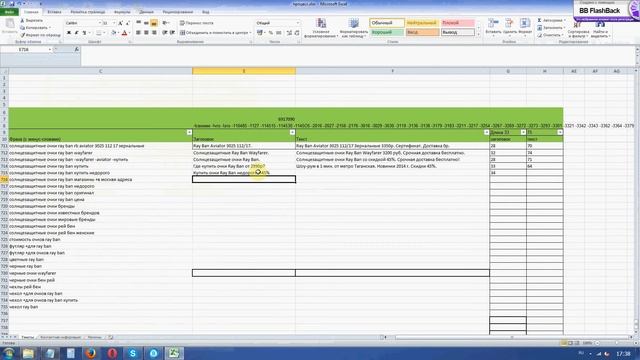Open the font name Calibri dropdown
Viewport: 640px width, 360px height.
(100, 23)
